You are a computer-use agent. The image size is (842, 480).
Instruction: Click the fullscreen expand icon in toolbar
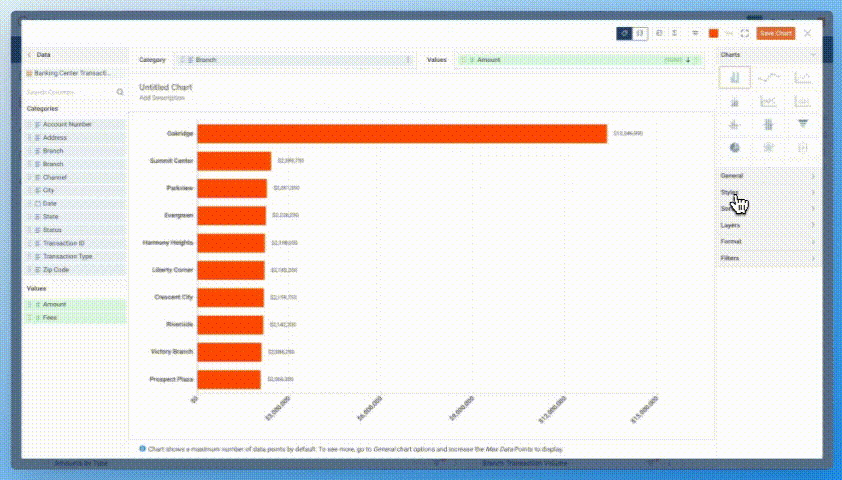(745, 33)
